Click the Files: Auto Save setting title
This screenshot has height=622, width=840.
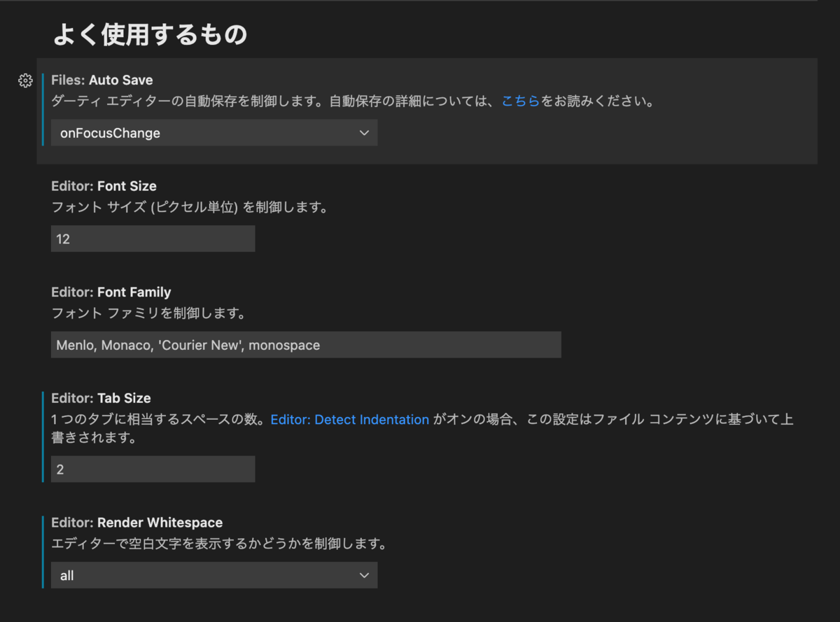tap(102, 80)
